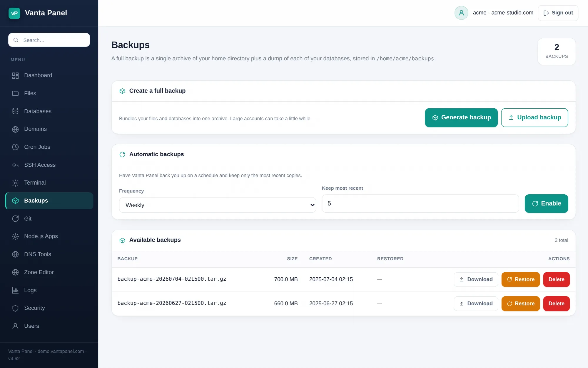Click the Domains globe icon in sidebar
588x368 pixels.
point(15,129)
